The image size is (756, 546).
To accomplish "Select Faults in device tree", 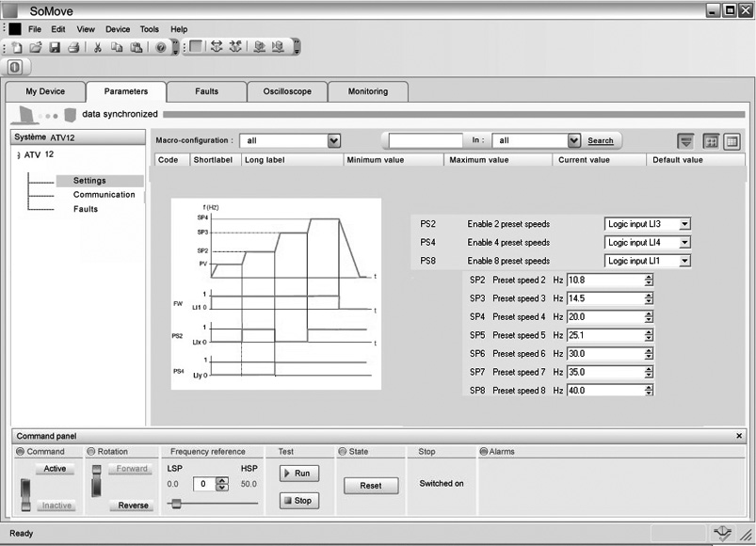I will pos(86,209).
